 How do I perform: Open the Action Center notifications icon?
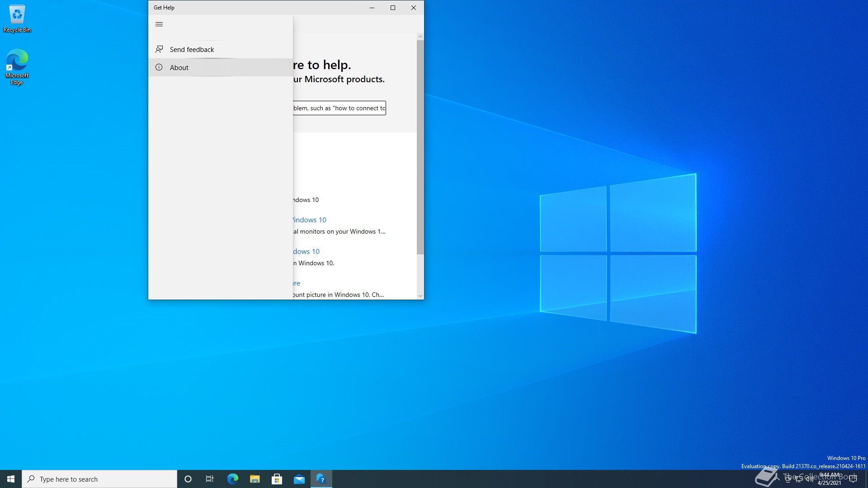pos(853,479)
